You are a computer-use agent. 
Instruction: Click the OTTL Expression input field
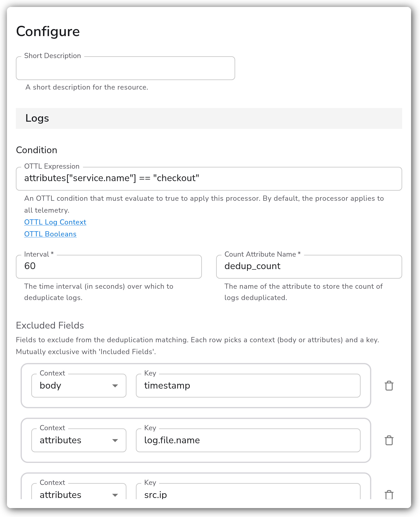click(x=209, y=179)
